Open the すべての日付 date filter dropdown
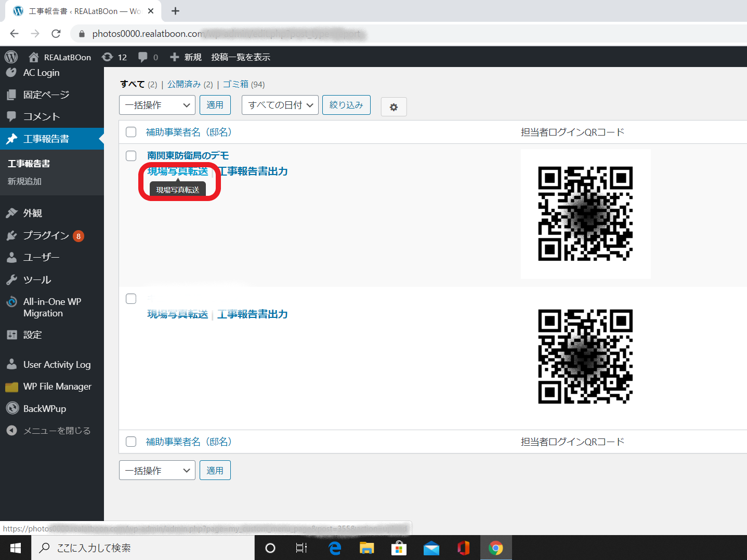Screen dimensions: 747x560 click(x=280, y=105)
